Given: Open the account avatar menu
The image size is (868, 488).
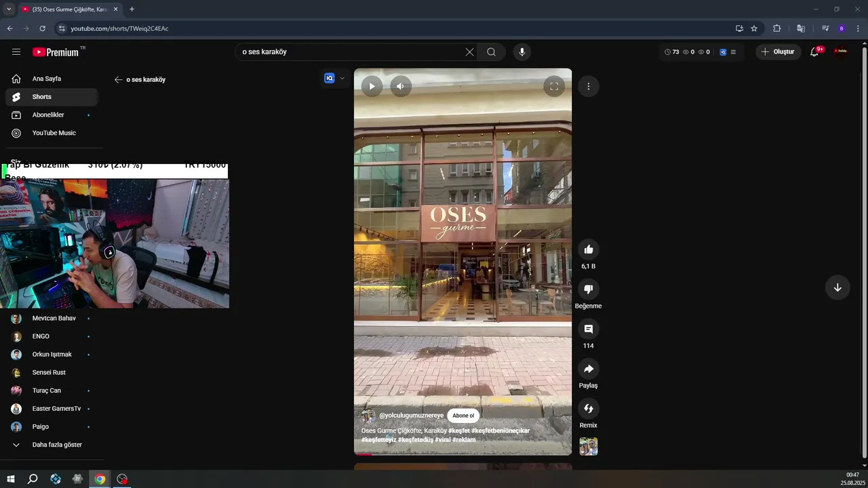Looking at the screenshot, I should (841, 52).
